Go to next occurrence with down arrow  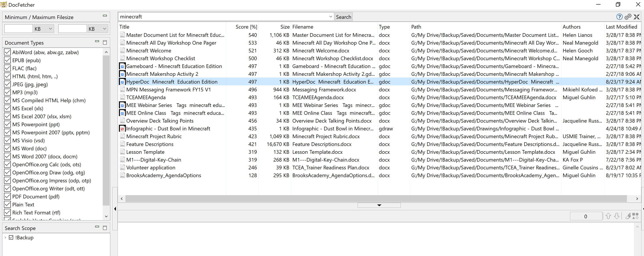click(x=617, y=216)
